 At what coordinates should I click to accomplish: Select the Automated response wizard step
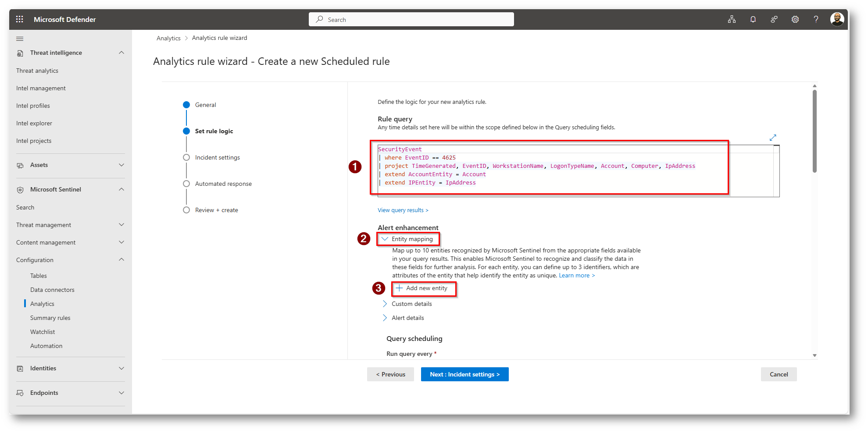(223, 184)
